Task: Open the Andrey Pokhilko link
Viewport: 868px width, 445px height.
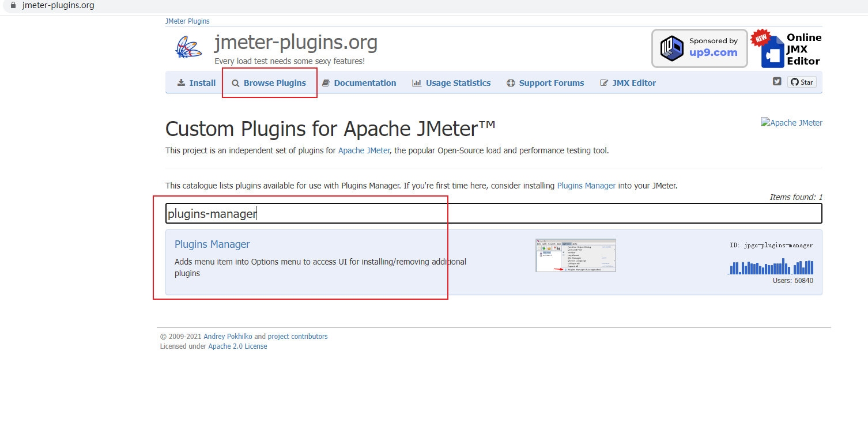Action: tap(228, 337)
